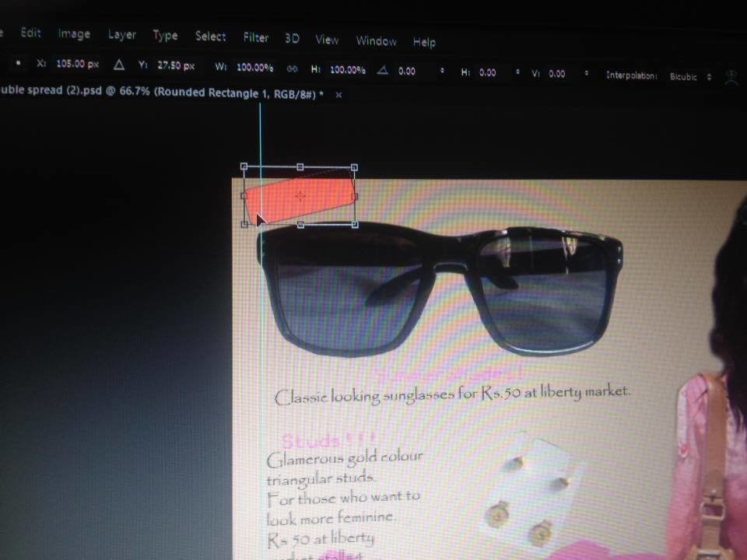Click the 'Rs 50 at liberty' text line

320,538
